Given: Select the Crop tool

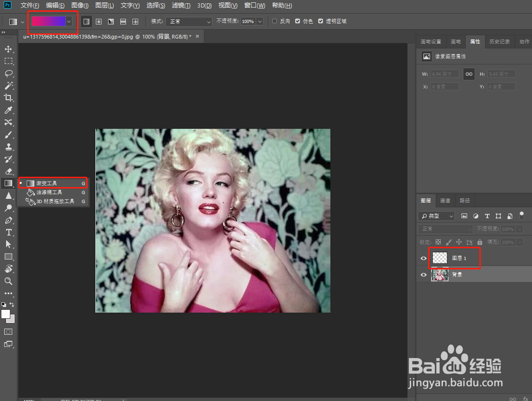Looking at the screenshot, I should (x=8, y=98).
